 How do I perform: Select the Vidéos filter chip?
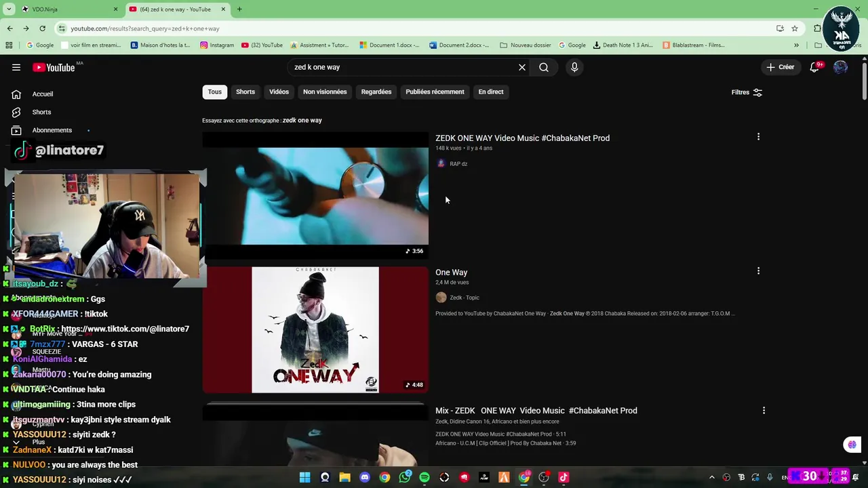point(279,91)
